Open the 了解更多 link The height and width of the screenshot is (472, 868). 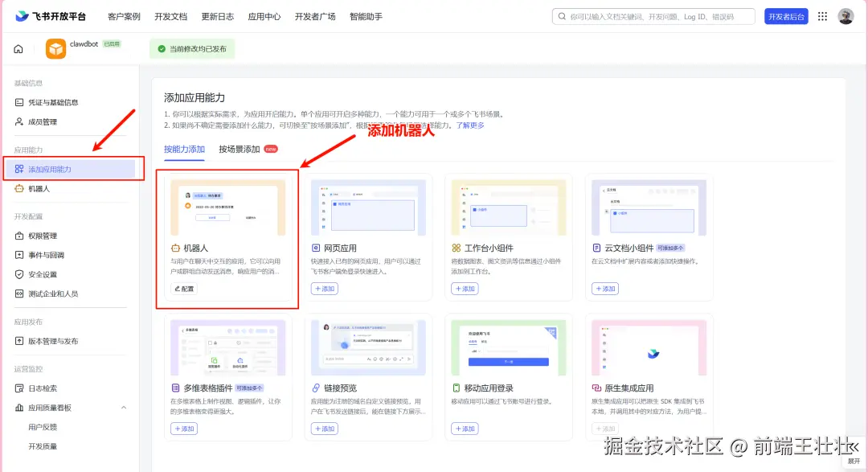click(470, 125)
